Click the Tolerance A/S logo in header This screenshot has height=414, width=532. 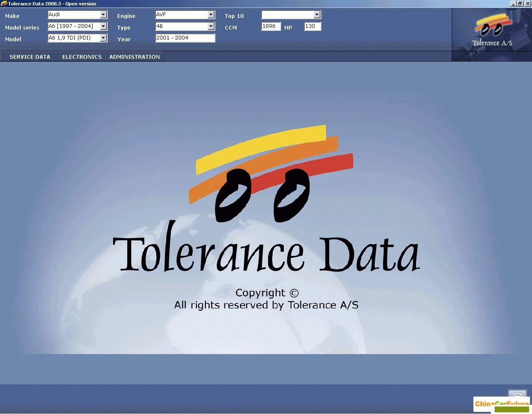[x=492, y=31]
